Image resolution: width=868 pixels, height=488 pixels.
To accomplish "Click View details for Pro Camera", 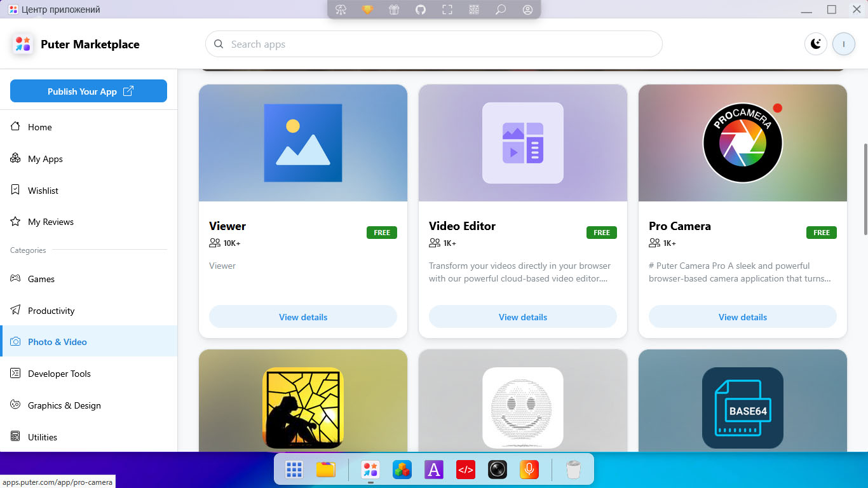I will [x=743, y=317].
